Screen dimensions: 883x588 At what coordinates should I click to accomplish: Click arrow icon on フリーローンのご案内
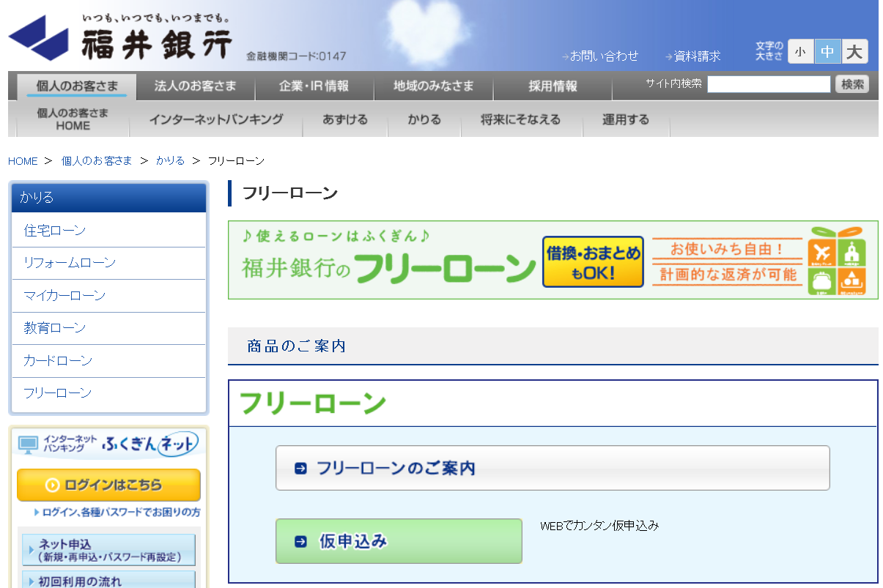point(300,469)
